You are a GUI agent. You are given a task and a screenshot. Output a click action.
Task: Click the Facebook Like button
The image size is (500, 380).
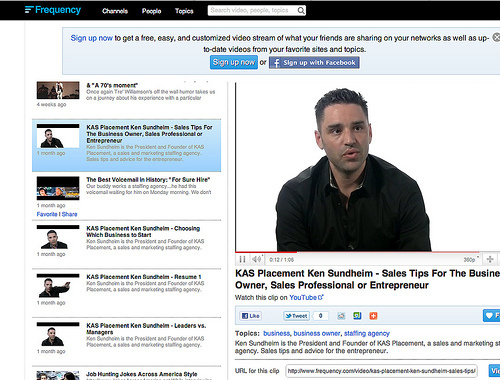coord(251,316)
